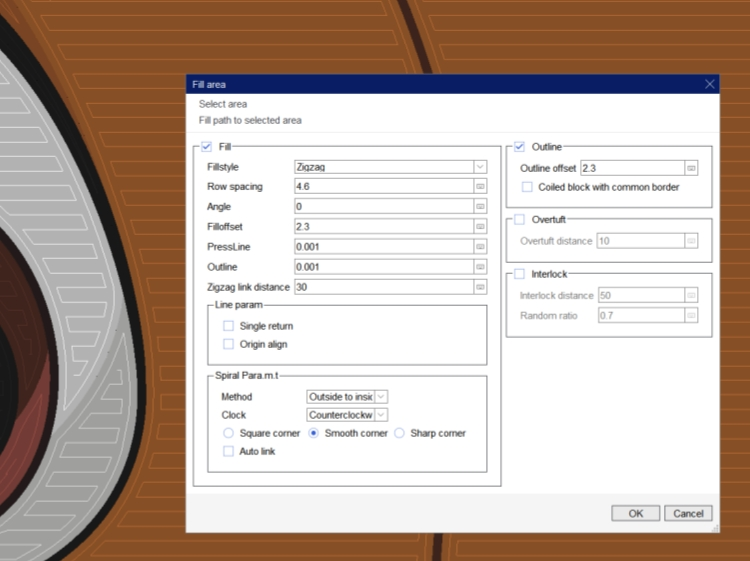The image size is (750, 561).
Task: Open the Clock direction dropdown
Action: (x=381, y=415)
